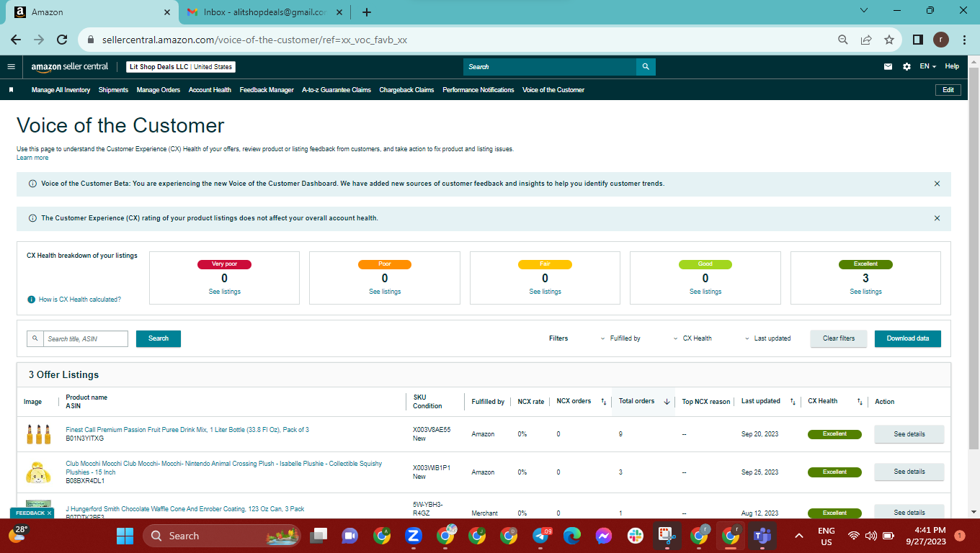See details for Mocchi Isabelle Plushie listing

pyautogui.click(x=909, y=472)
